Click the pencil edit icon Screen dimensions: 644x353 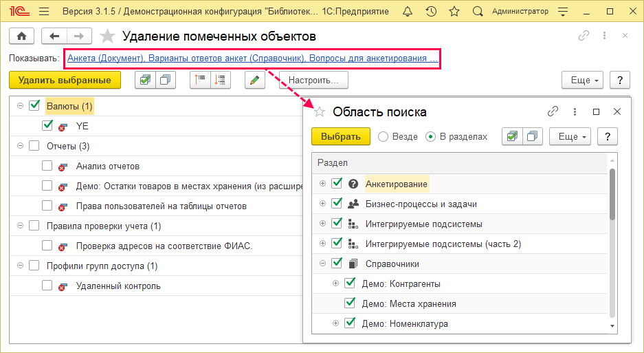click(254, 80)
